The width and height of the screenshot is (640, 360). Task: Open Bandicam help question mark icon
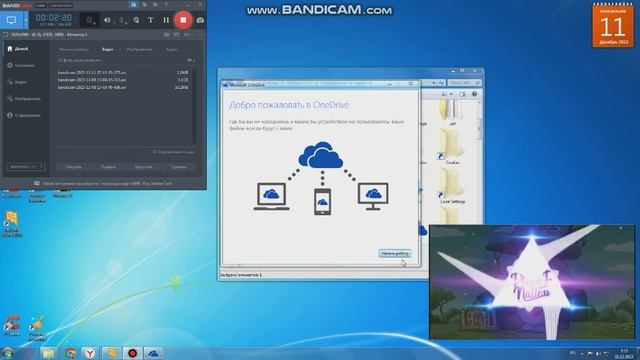click(166, 4)
